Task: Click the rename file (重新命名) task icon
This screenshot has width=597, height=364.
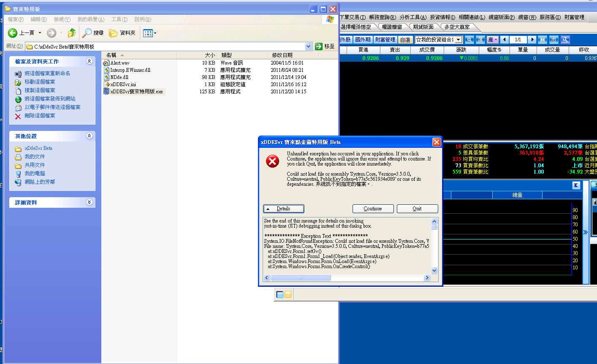Action: click(x=18, y=74)
